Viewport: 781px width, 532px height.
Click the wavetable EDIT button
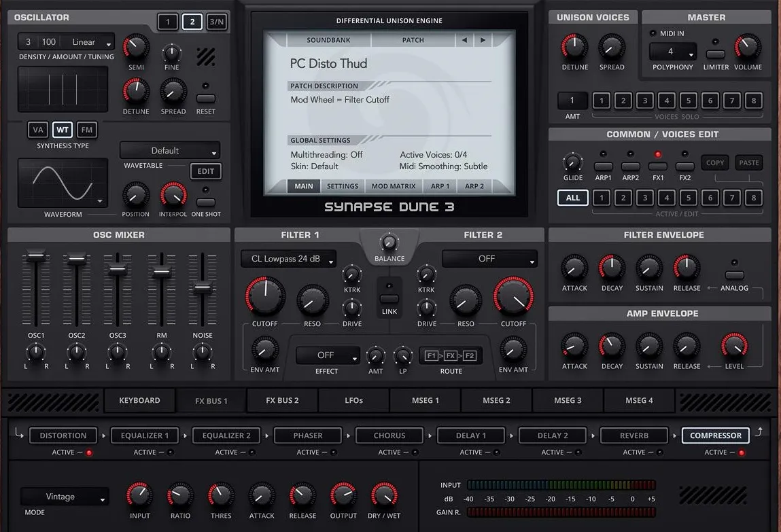(x=206, y=171)
